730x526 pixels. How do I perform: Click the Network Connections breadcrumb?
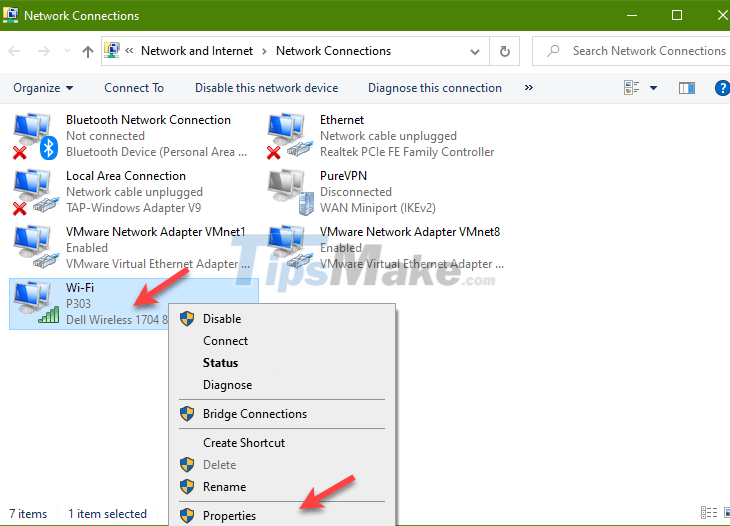(x=333, y=51)
